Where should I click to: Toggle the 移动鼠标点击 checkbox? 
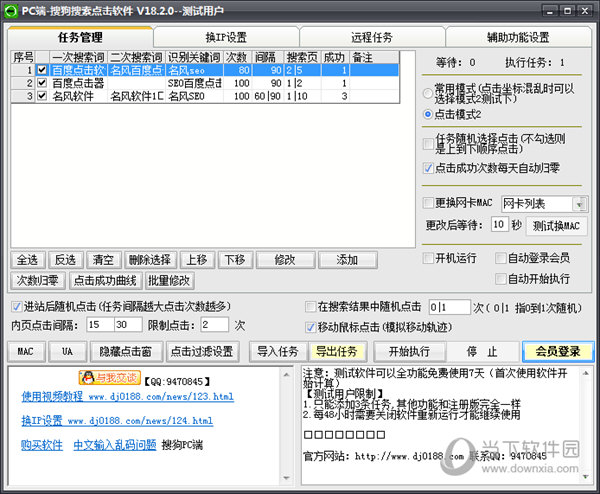310,327
